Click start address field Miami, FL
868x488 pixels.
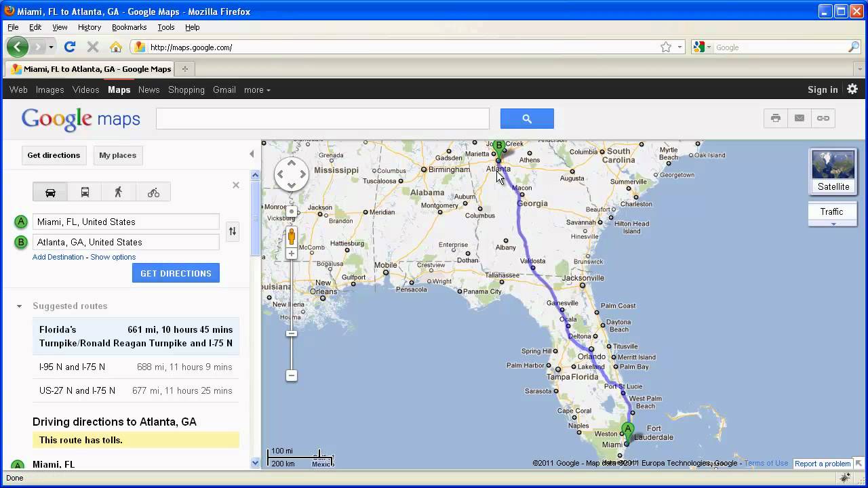[126, 222]
